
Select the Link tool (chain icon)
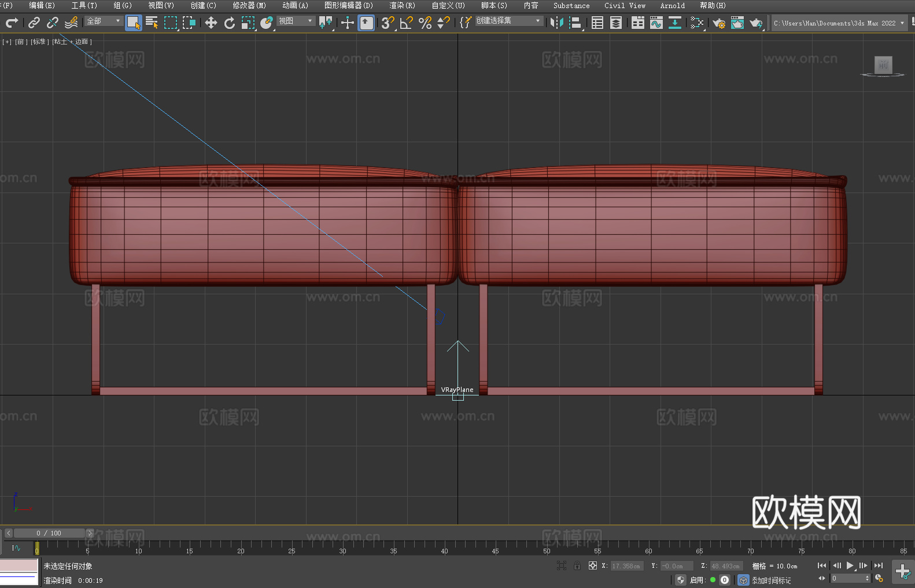[x=34, y=23]
